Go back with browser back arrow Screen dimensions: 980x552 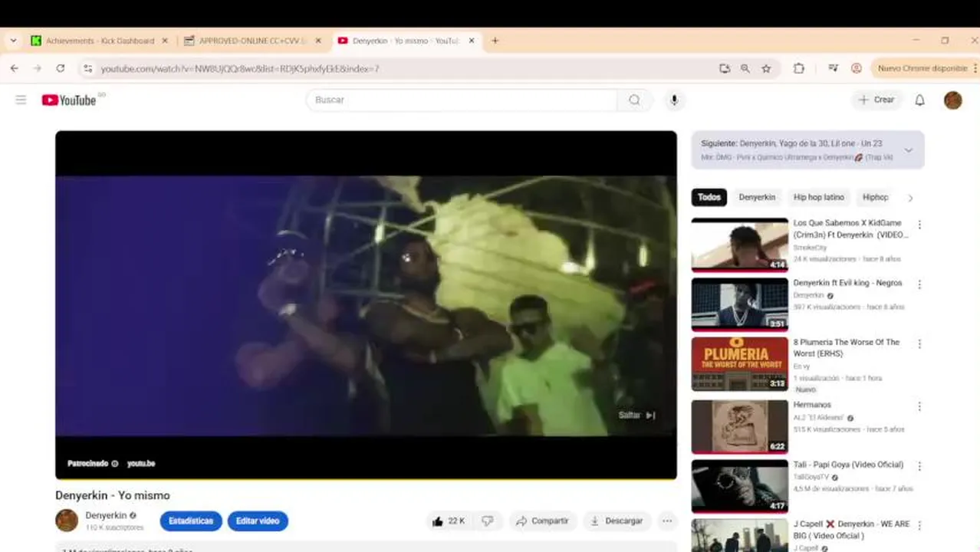[14, 68]
